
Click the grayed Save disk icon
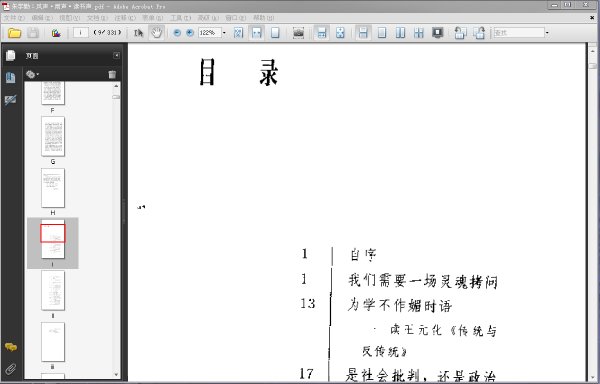[33, 33]
